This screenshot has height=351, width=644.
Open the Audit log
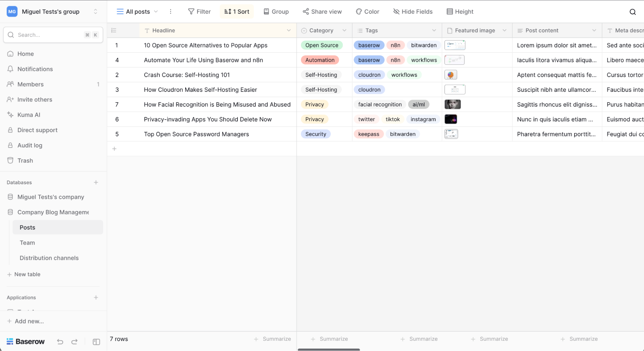pyautogui.click(x=30, y=145)
